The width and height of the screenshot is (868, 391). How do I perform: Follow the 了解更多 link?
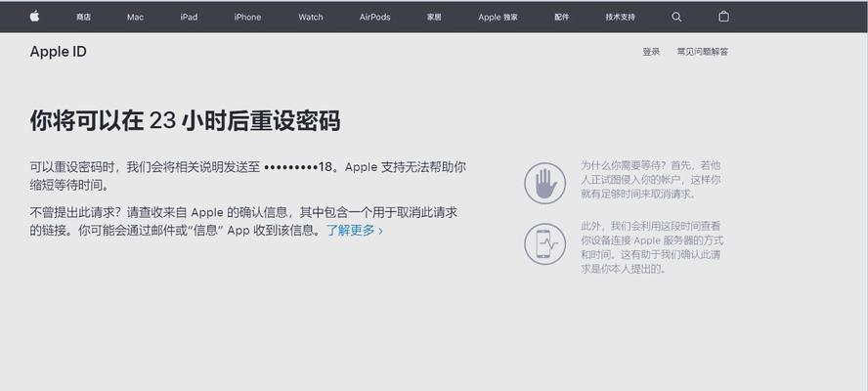pos(354,231)
